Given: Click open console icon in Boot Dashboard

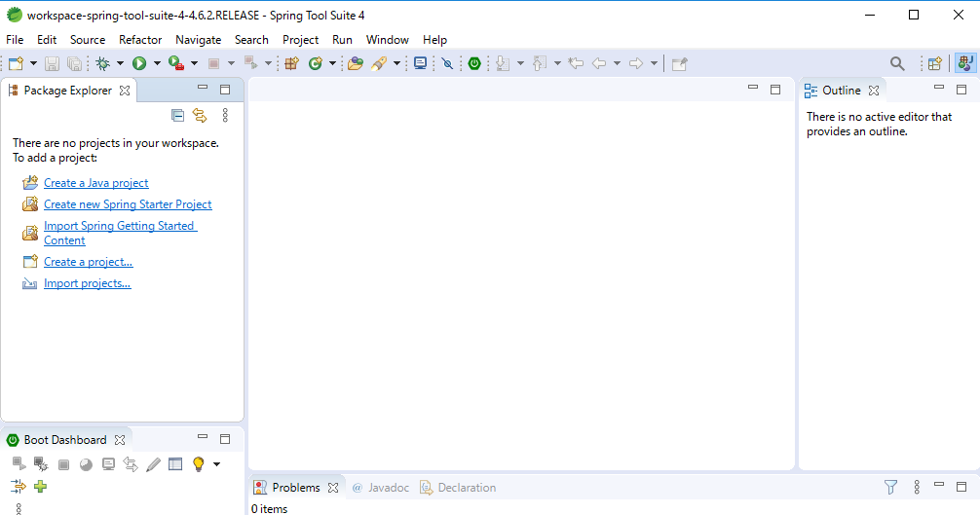Looking at the screenshot, I should [109, 464].
